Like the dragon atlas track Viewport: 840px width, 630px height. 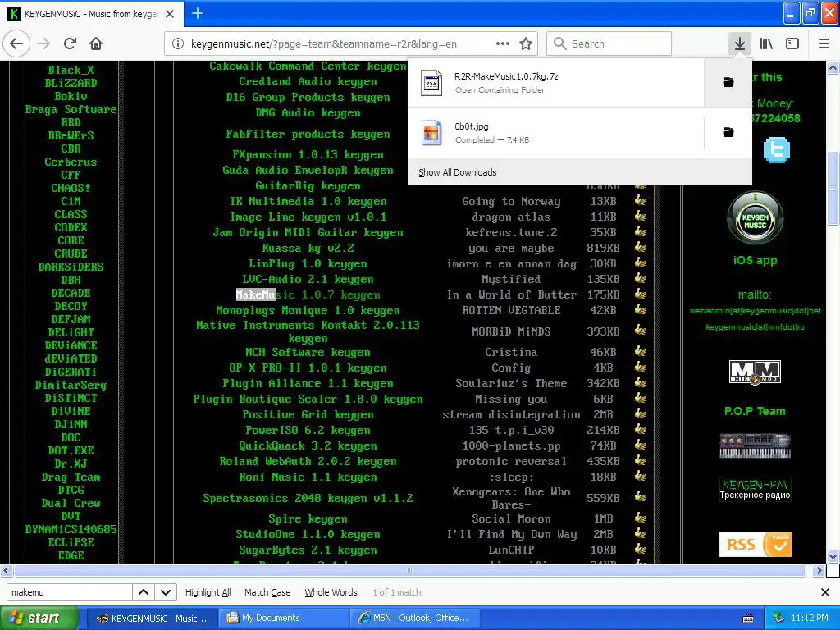pos(640,216)
